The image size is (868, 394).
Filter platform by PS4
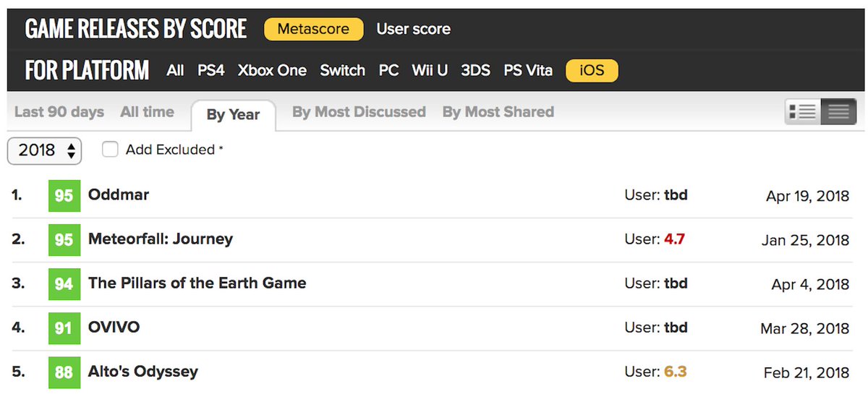(211, 70)
